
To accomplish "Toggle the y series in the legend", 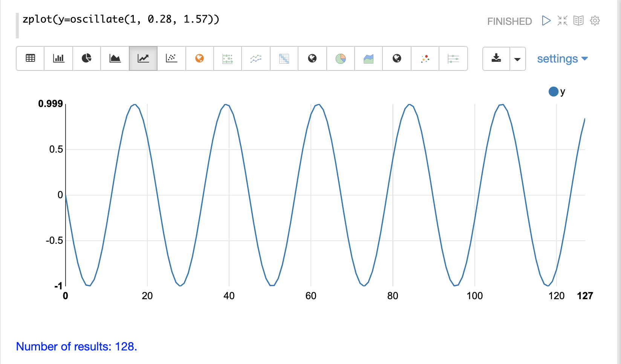I will pyautogui.click(x=557, y=92).
